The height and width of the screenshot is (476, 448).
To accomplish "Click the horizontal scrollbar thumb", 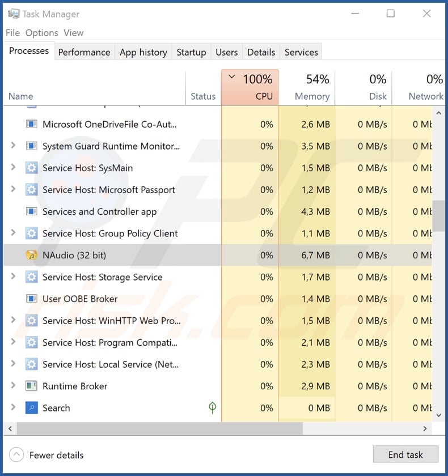I will tap(160, 428).
